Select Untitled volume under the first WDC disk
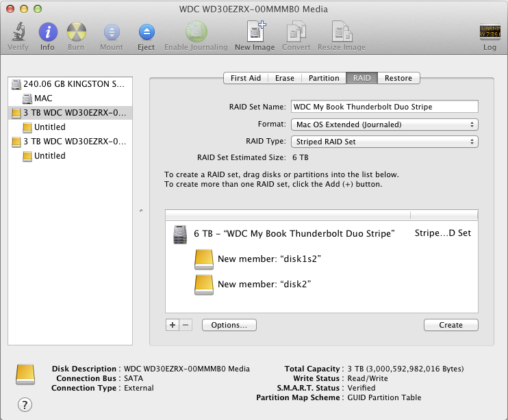508x420 pixels. coord(70,127)
